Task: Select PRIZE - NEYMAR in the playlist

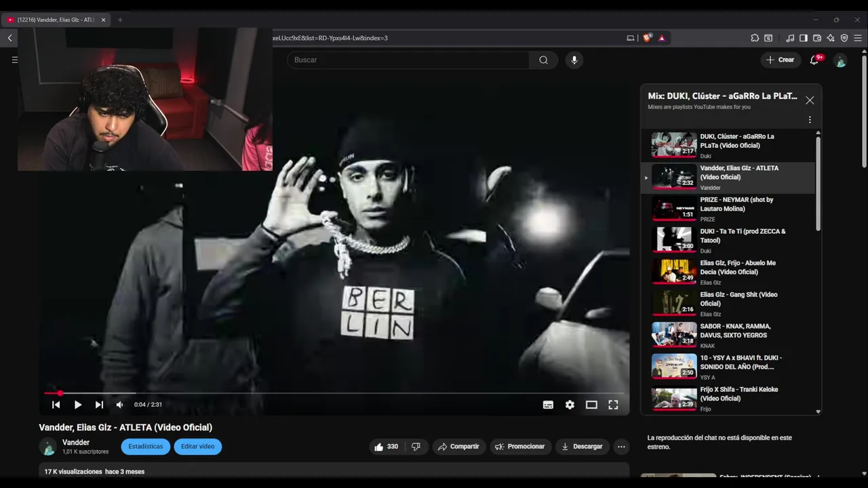Action: pos(728,209)
